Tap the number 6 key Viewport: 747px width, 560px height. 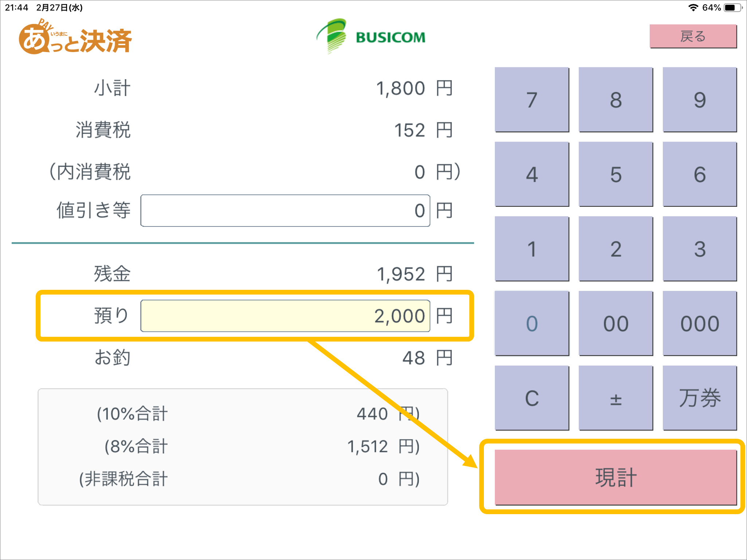click(x=699, y=174)
